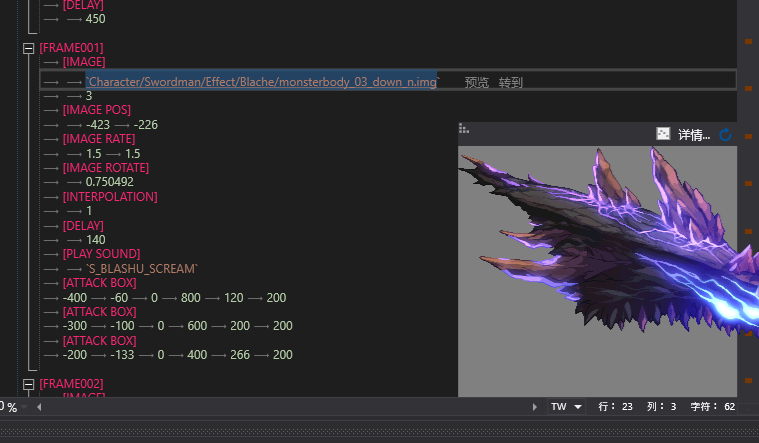
Task: Click the 预览 preview link
Action: 477,82
